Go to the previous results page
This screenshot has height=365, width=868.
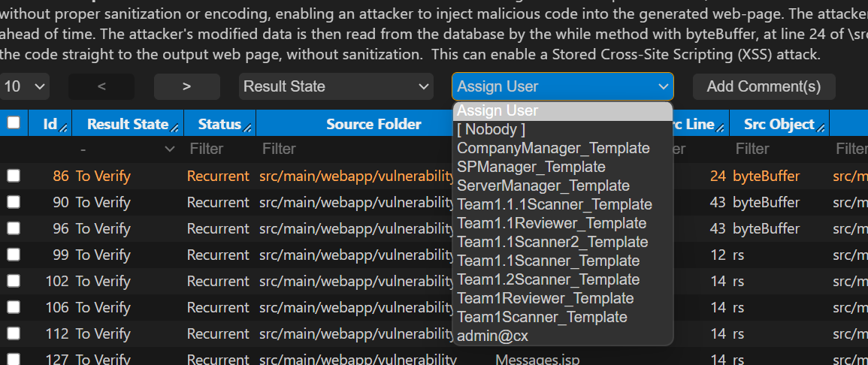(x=101, y=87)
